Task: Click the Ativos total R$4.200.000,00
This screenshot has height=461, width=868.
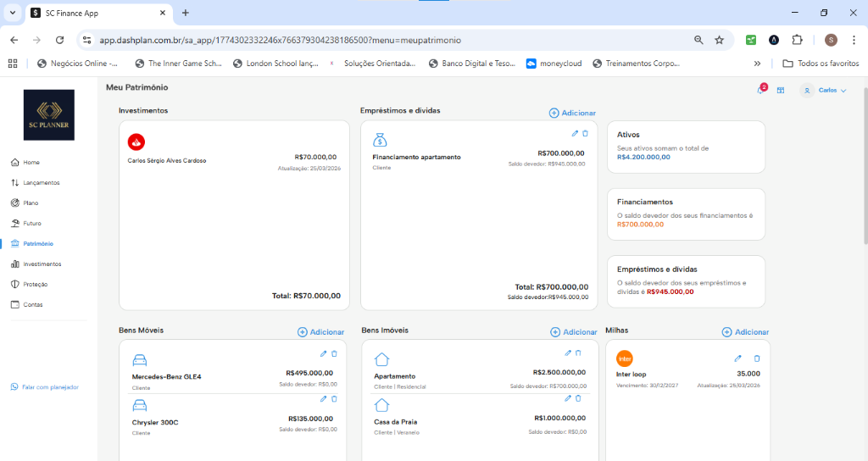Action: [x=644, y=157]
